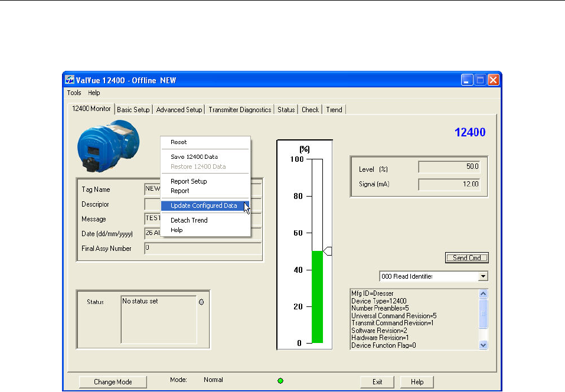
Task: Open the Check tab
Action: 310,110
